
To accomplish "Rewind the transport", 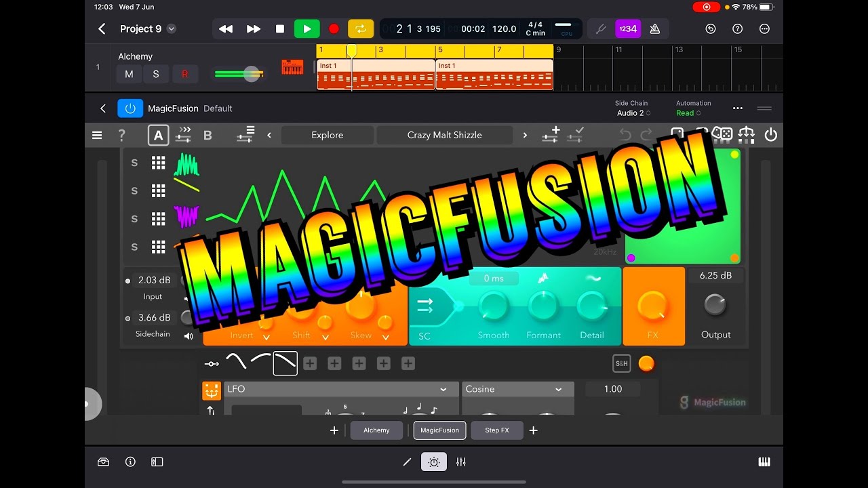I will click(226, 28).
